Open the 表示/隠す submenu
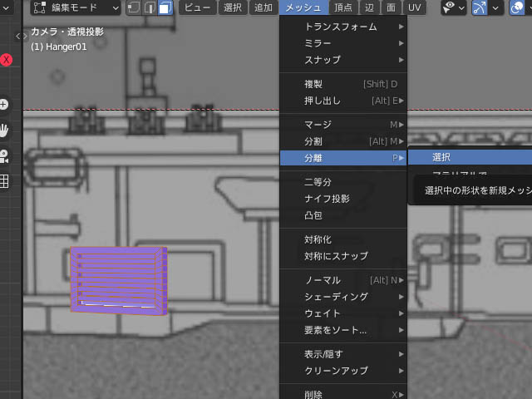 (343, 354)
